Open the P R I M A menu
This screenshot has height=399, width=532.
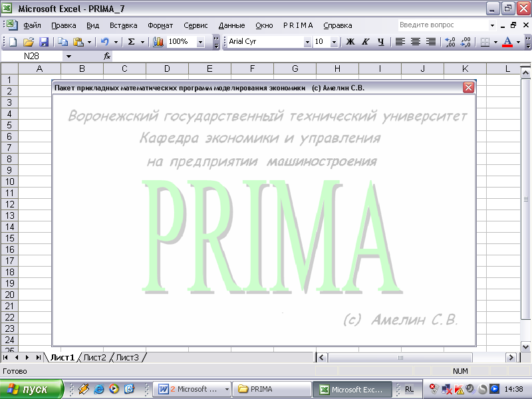298,25
